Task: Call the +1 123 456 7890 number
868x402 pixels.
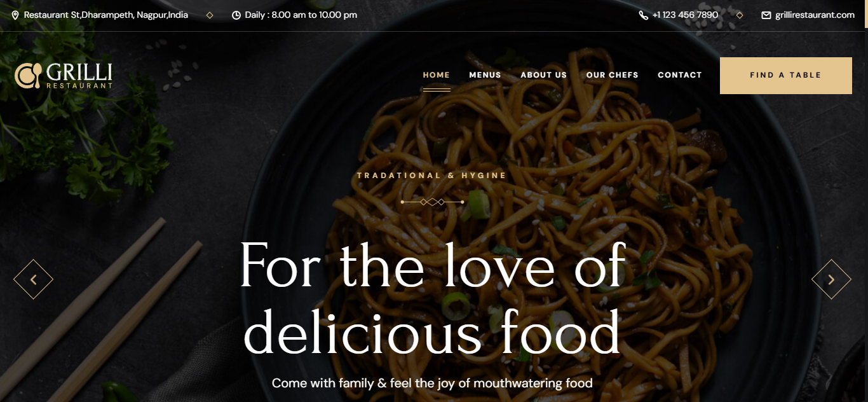Action: click(x=686, y=15)
